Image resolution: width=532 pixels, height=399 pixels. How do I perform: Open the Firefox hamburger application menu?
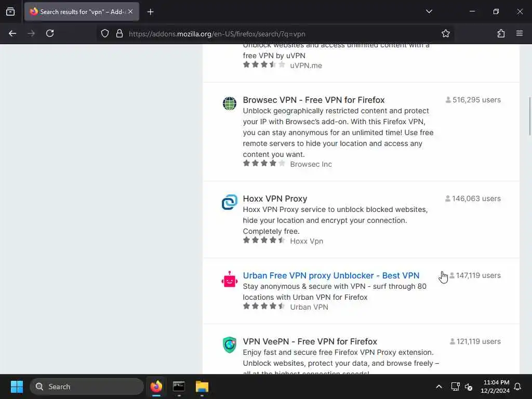coord(519,33)
